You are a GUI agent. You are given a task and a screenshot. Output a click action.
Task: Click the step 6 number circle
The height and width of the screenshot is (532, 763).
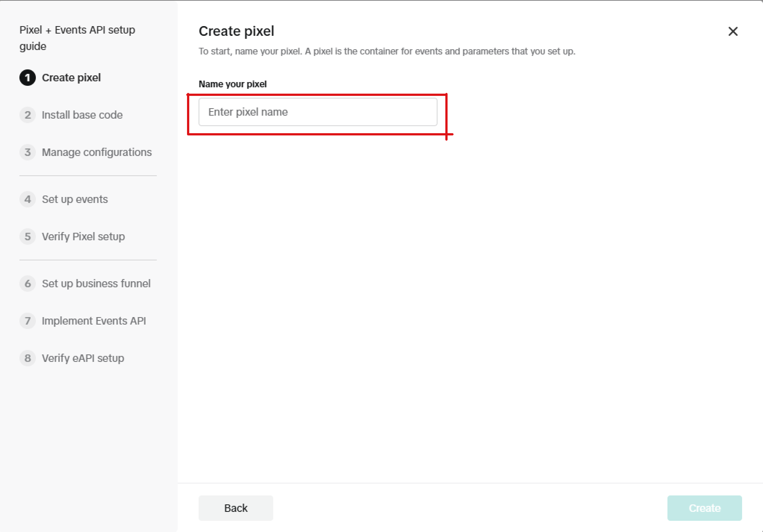(28, 284)
